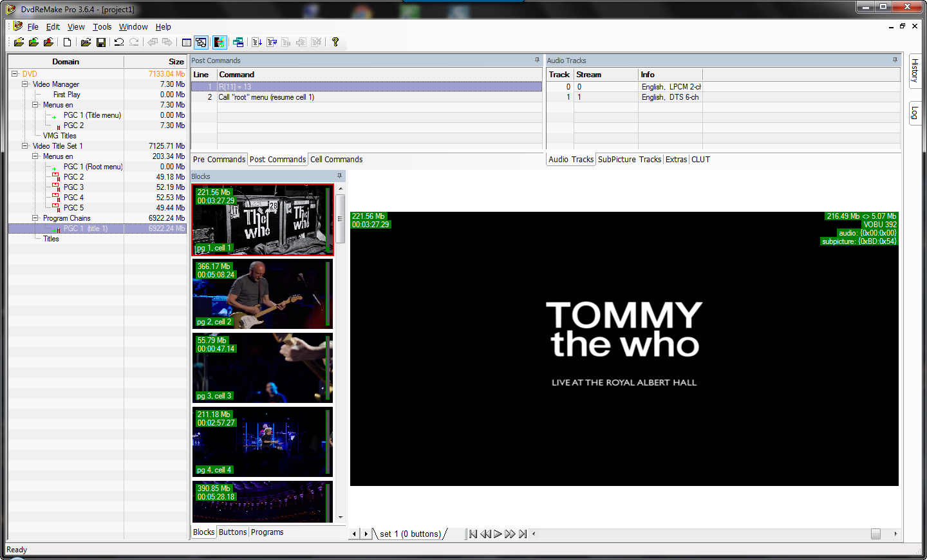927x560 pixels.
Task: Open the Tools menu
Action: 102,27
